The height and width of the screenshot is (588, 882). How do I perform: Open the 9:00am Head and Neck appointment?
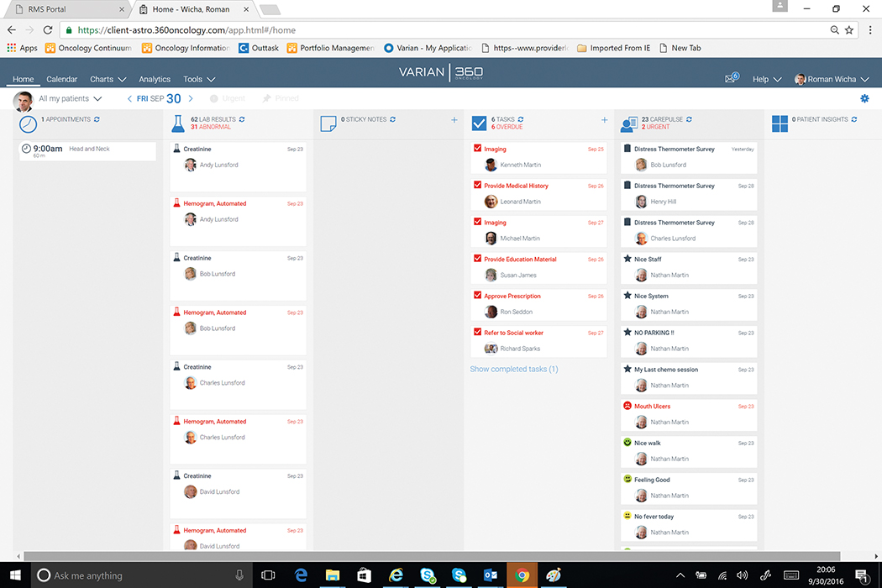[x=87, y=150]
